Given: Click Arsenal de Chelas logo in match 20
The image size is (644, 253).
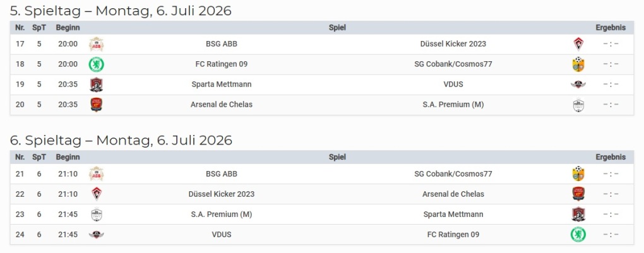Looking at the screenshot, I should 97,105.
